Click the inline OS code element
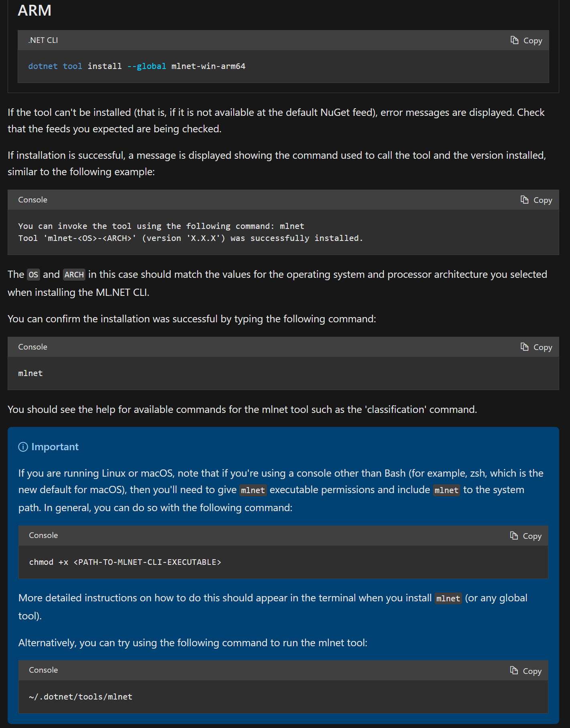This screenshot has height=728, width=570. (x=33, y=275)
